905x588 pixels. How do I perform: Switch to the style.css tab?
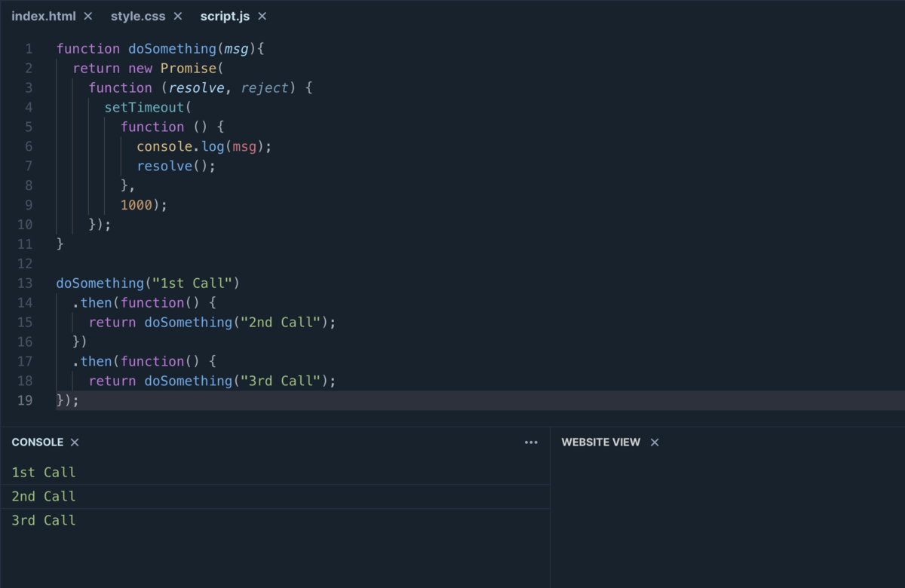click(x=138, y=15)
